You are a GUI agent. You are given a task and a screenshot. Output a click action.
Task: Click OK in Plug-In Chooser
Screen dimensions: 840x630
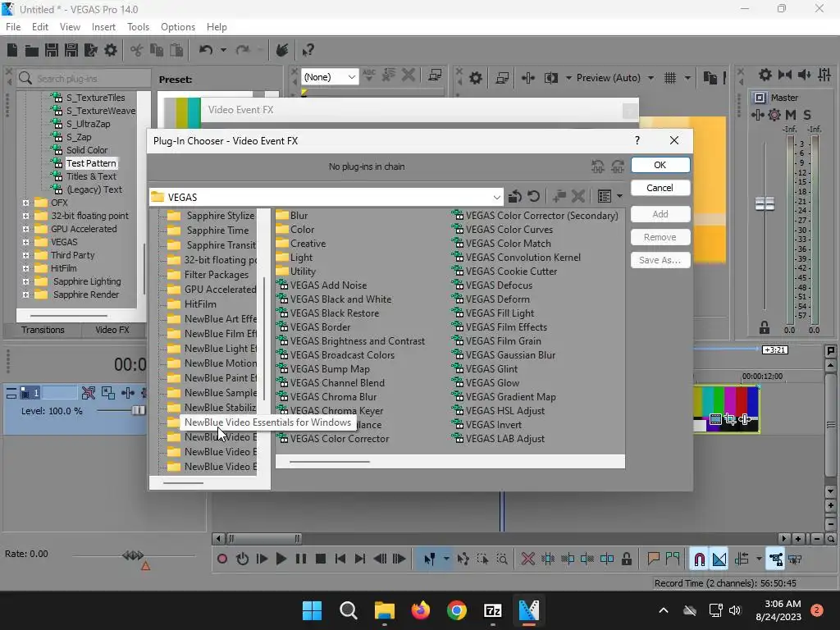coord(660,165)
